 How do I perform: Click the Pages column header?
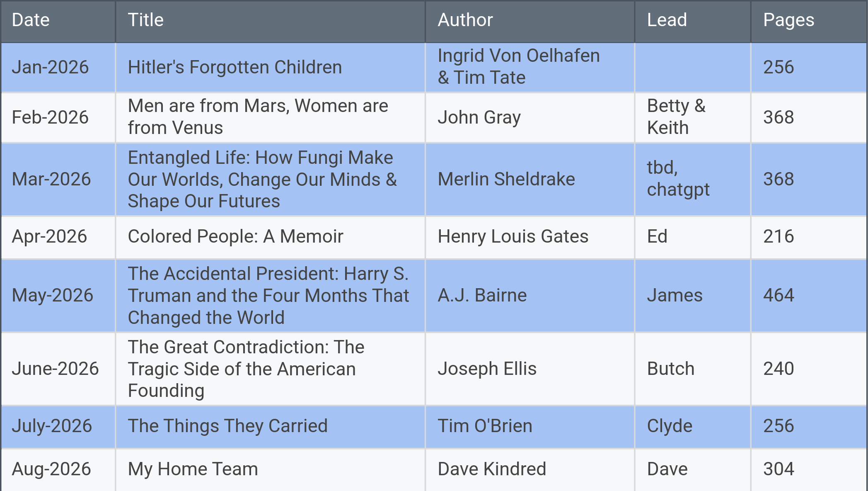pyautogui.click(x=788, y=20)
